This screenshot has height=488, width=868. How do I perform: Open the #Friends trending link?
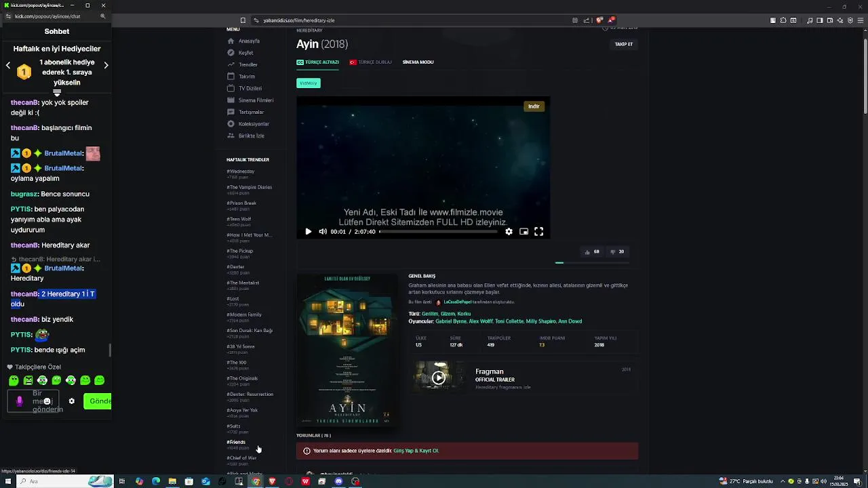pyautogui.click(x=236, y=442)
